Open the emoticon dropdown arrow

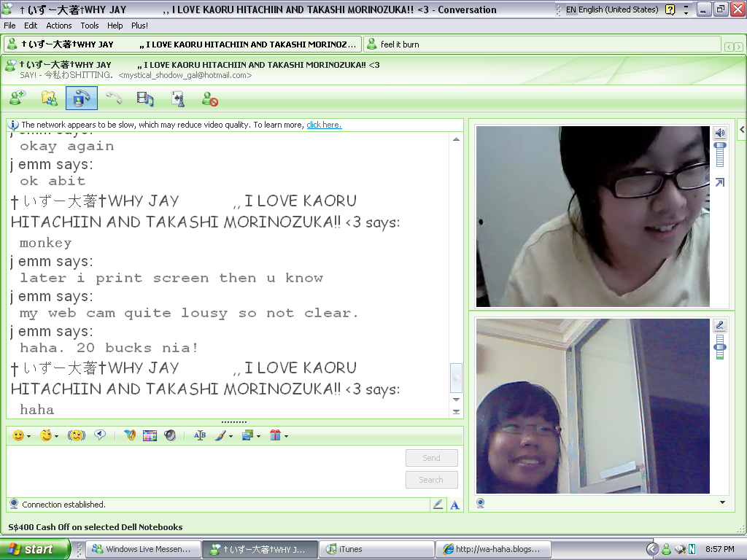[x=29, y=436]
